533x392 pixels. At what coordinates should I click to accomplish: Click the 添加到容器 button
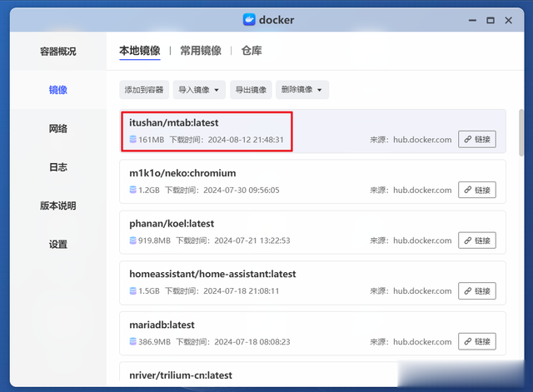pos(144,90)
